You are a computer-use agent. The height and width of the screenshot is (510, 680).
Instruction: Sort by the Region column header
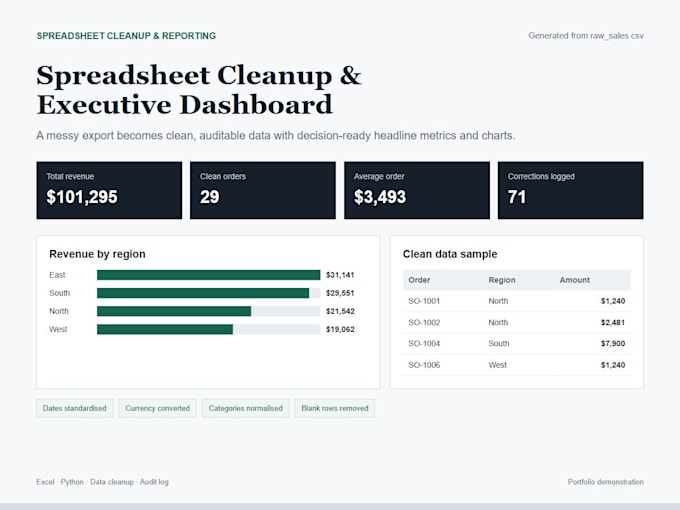tap(502, 280)
